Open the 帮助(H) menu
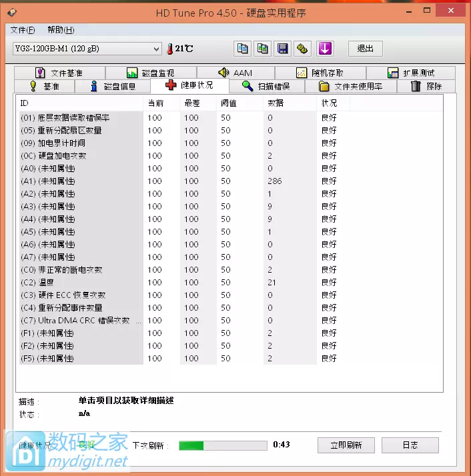 tap(61, 30)
